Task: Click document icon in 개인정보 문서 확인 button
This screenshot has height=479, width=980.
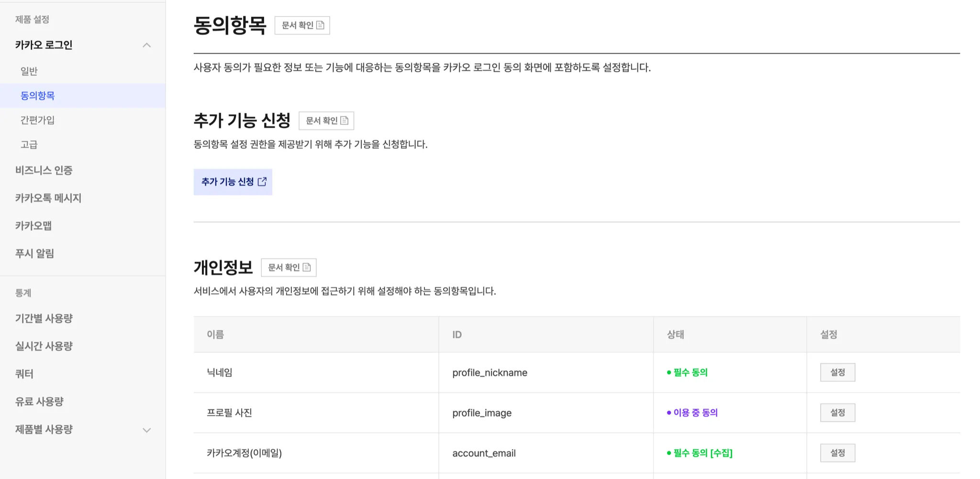Action: click(x=307, y=267)
